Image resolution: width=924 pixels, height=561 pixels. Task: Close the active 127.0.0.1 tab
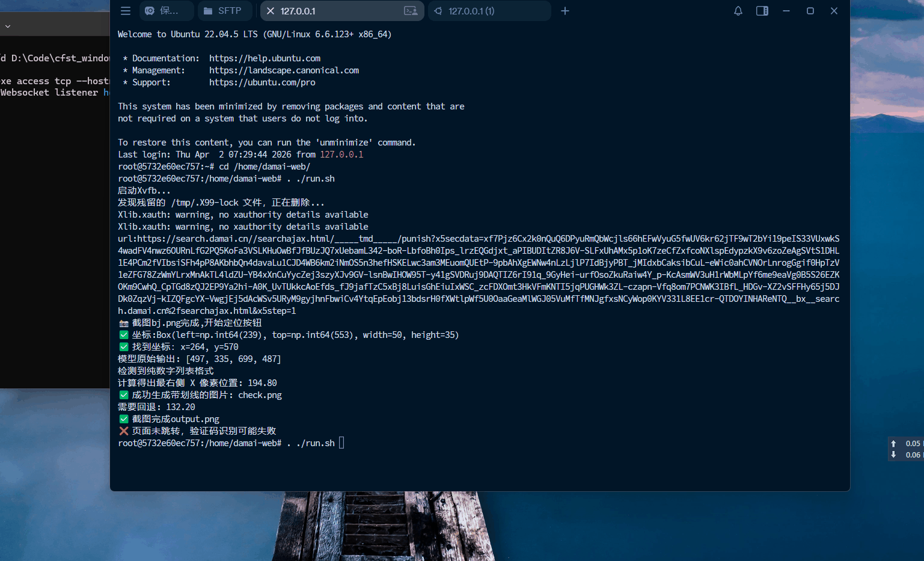pos(271,11)
